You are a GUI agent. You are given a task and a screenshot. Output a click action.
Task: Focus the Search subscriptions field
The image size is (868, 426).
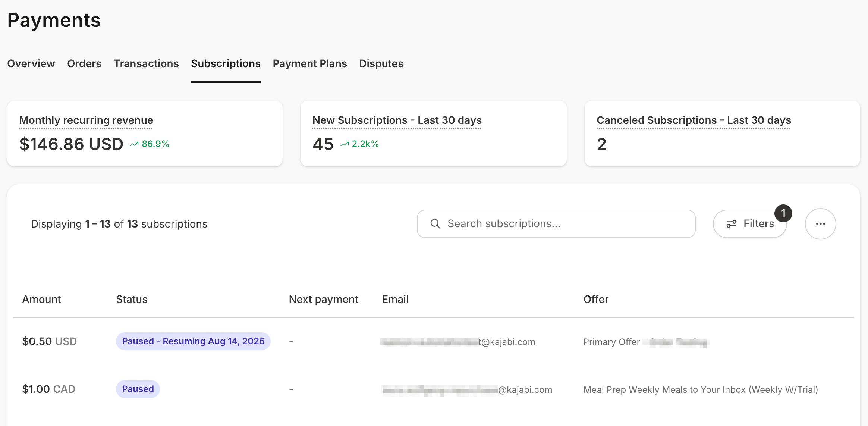[556, 224]
